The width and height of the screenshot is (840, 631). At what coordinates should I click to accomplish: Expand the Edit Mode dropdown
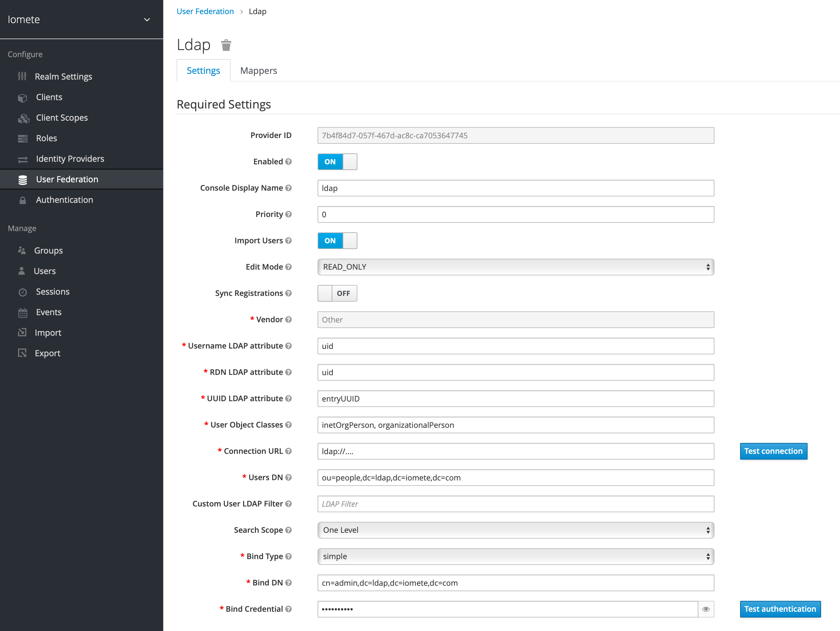click(x=516, y=266)
